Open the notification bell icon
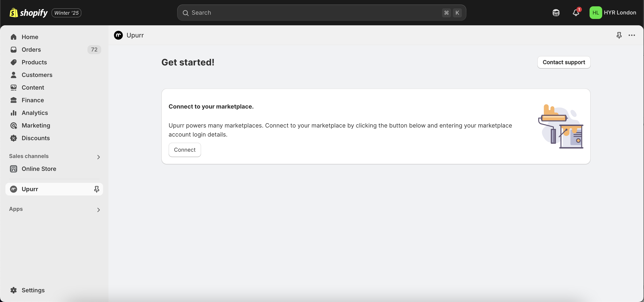The image size is (644, 302). coord(576,12)
